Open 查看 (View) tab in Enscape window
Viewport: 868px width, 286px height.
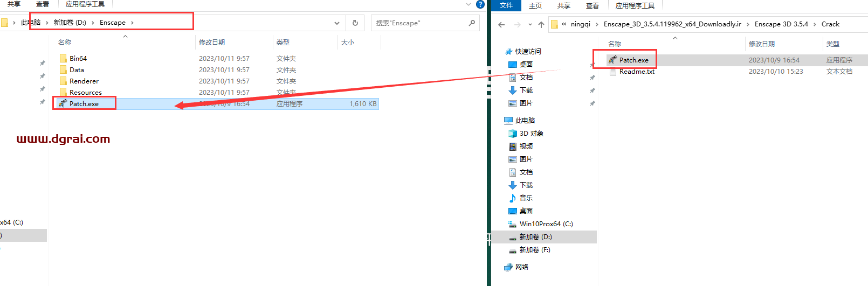point(43,4)
